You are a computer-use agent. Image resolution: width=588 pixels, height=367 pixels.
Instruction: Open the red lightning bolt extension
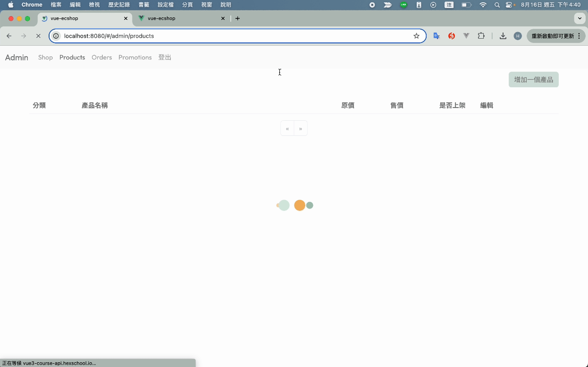coord(452,36)
